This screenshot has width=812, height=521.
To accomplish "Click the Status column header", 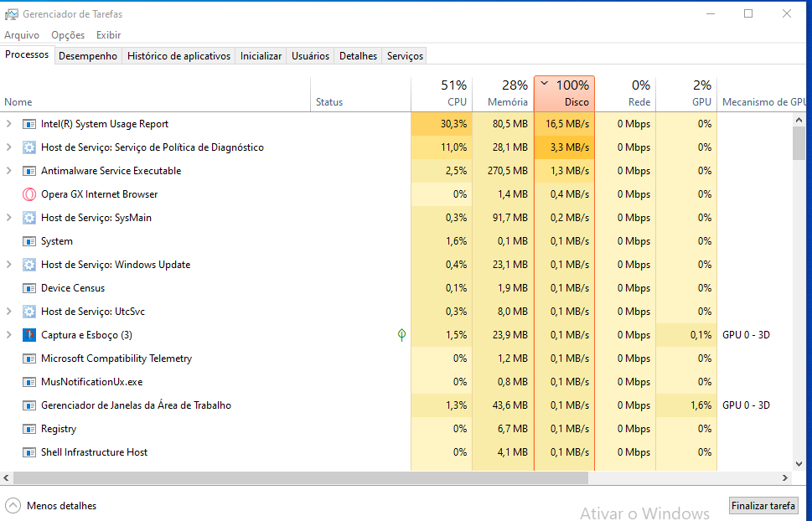I will click(361, 95).
